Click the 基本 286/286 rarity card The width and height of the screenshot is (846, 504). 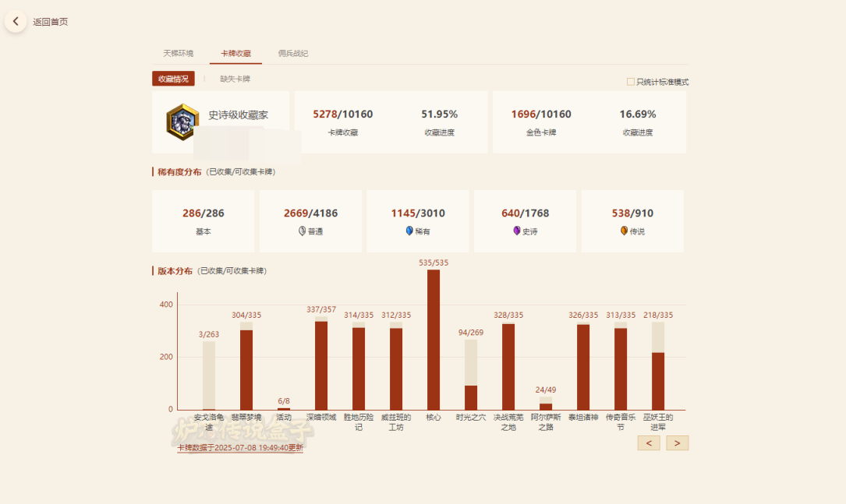click(x=203, y=220)
